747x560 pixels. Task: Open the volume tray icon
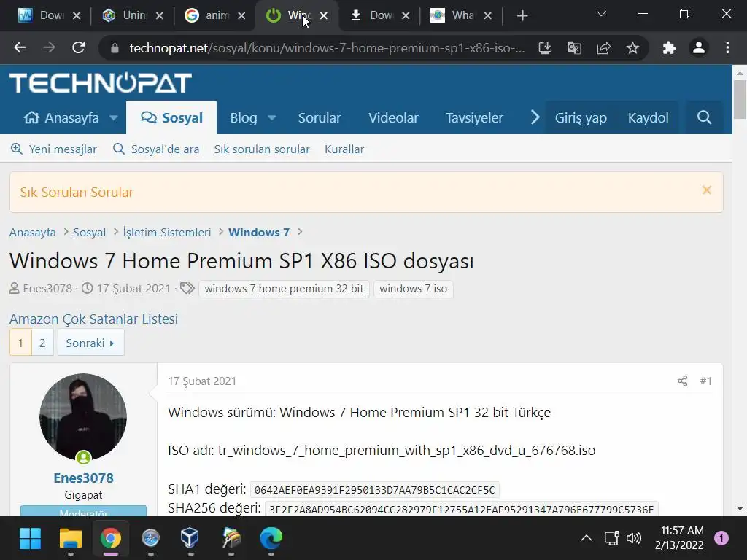pos(634,539)
